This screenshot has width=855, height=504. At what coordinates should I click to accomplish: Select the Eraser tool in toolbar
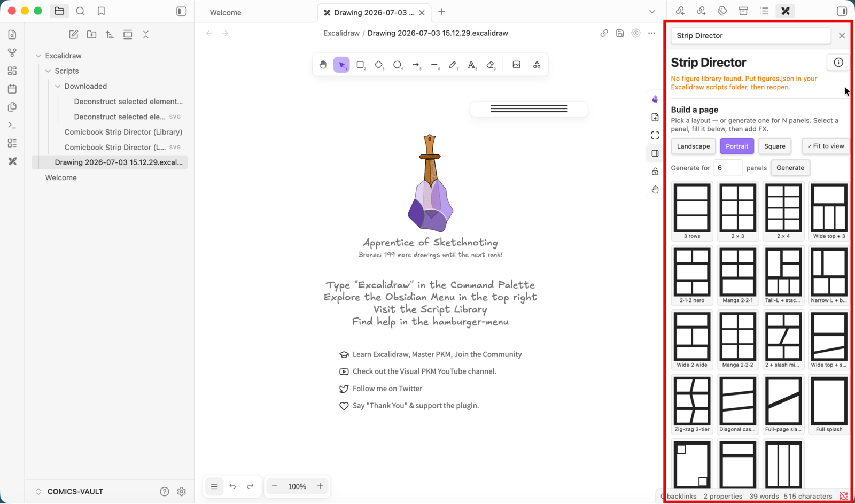point(491,65)
